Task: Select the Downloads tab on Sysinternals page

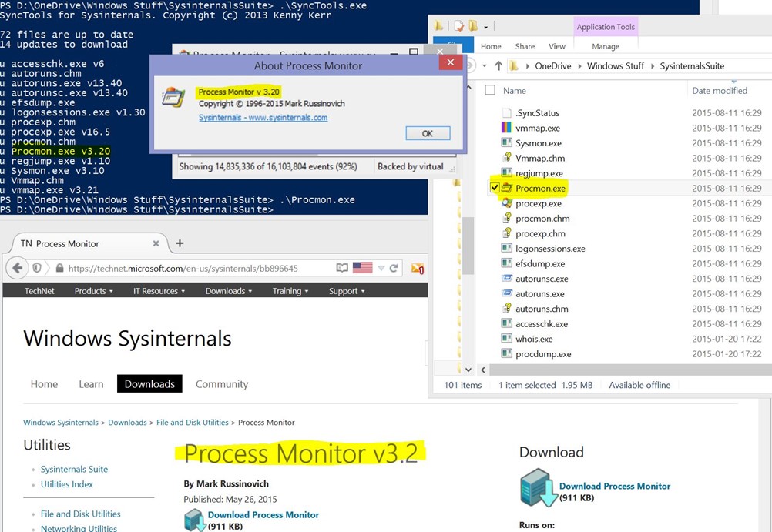Action: 149,384
